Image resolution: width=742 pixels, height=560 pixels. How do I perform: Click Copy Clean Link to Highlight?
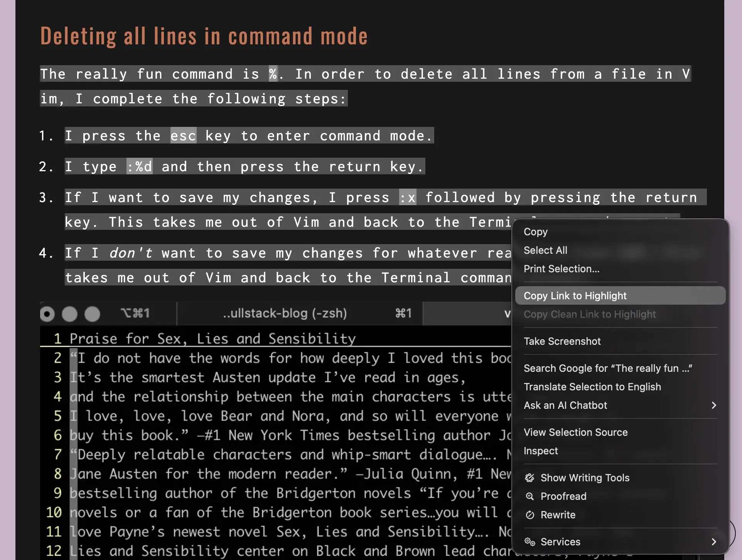tap(620, 314)
